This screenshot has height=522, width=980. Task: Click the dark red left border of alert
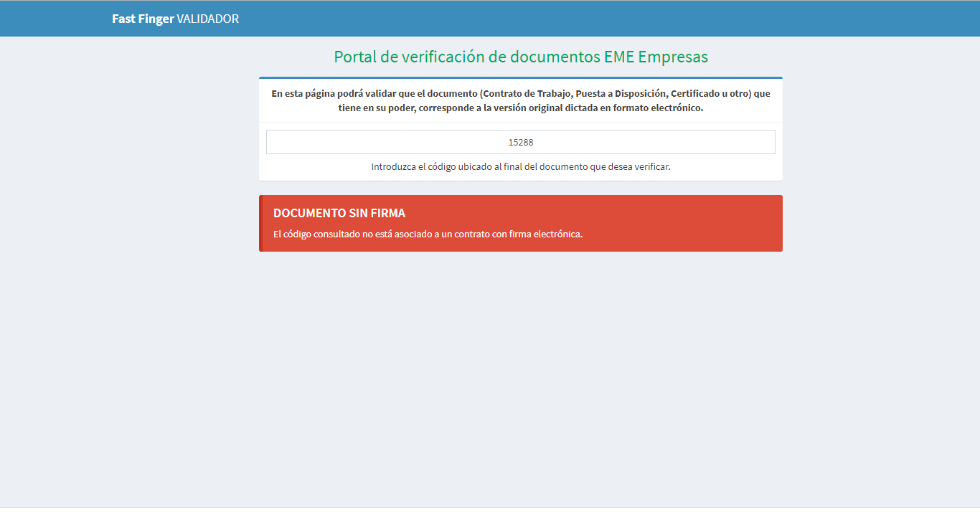click(x=261, y=223)
